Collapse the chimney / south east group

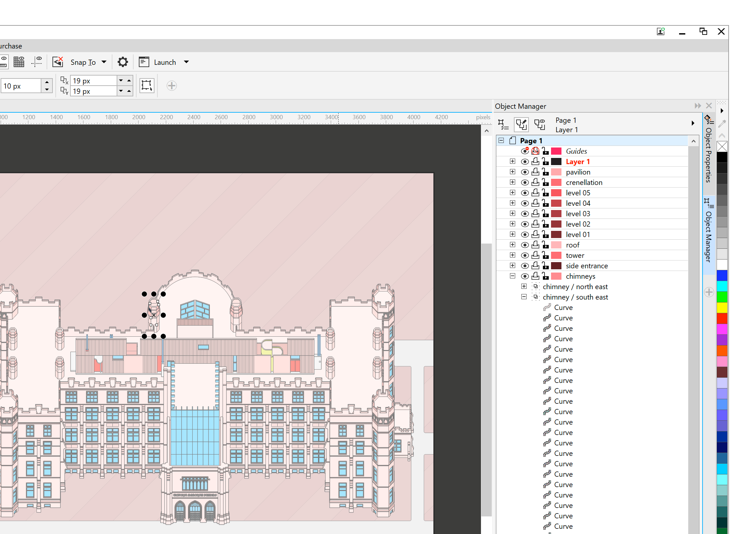pyautogui.click(x=524, y=297)
